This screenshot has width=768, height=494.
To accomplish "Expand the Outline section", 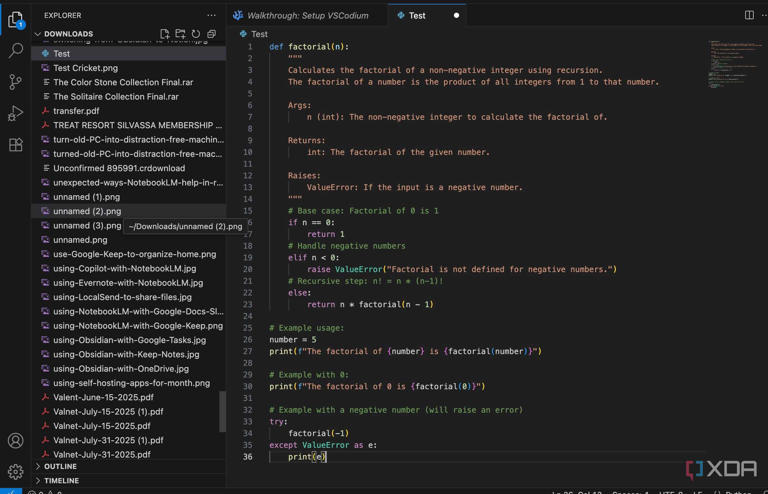I will tap(60, 466).
